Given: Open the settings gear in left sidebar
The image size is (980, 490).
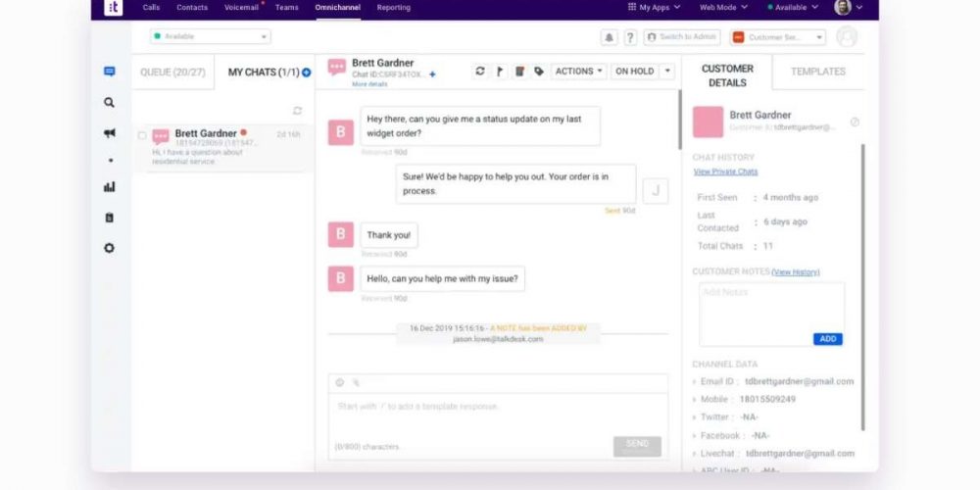Looking at the screenshot, I should [109, 248].
